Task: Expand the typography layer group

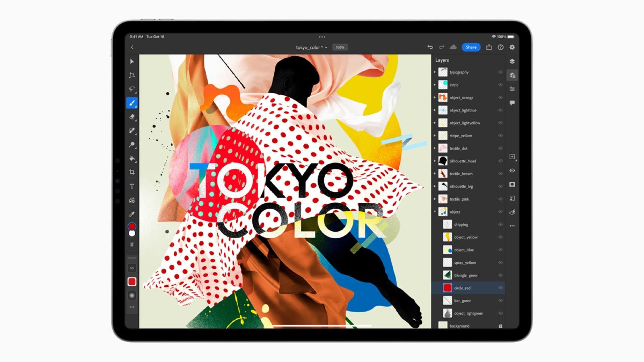Action: (x=435, y=72)
